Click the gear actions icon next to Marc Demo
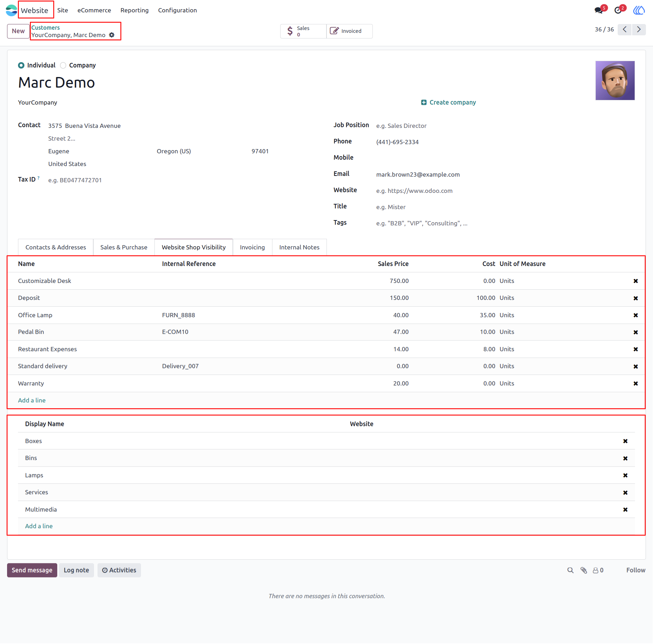This screenshot has width=653, height=644. [x=112, y=35]
